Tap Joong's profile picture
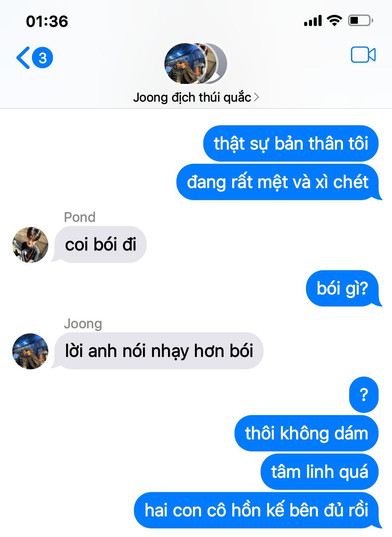Viewport: 392px width, 537px height. tap(30, 351)
